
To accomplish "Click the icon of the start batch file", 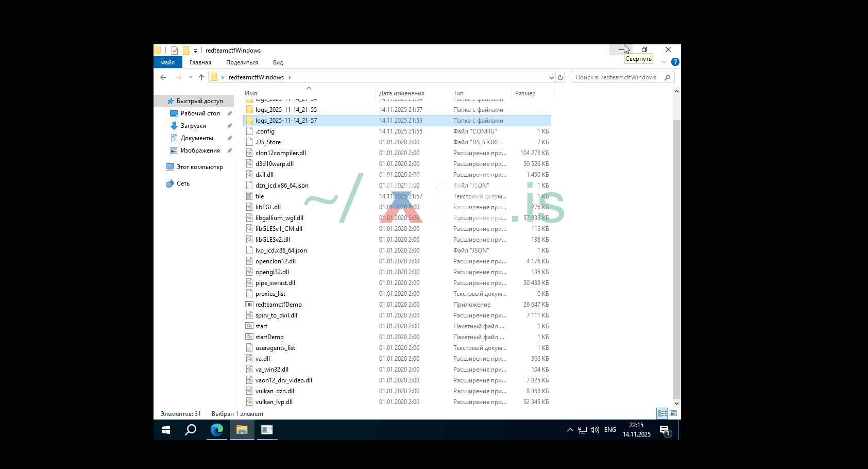I will click(250, 326).
